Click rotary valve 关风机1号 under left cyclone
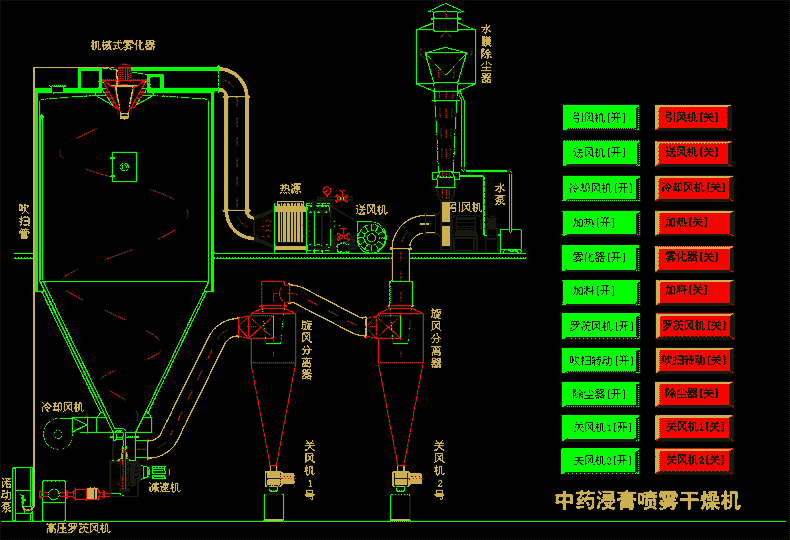790x540 pixels. tap(273, 479)
